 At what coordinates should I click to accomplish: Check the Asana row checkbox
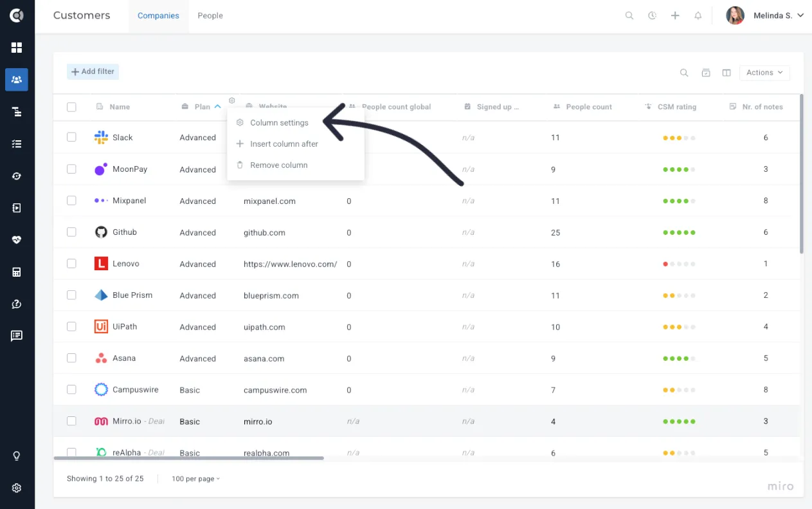[71, 358]
